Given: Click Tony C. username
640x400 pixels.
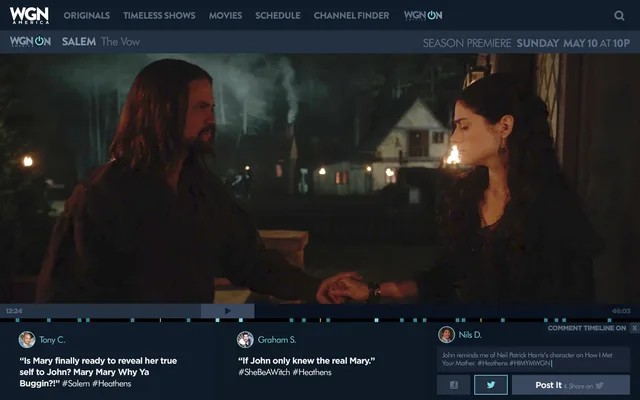Looking at the screenshot, I should pyautogui.click(x=52, y=340).
